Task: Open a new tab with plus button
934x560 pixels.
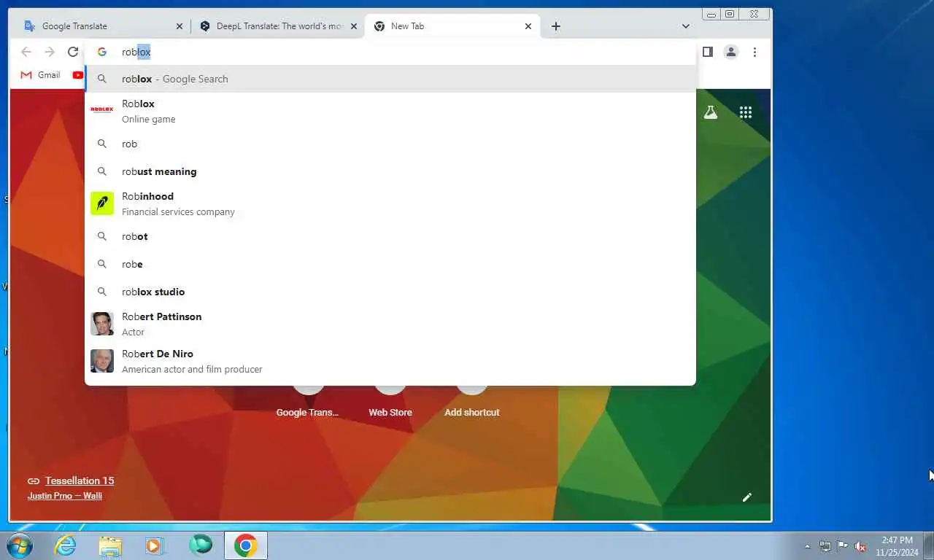Action: pos(556,26)
